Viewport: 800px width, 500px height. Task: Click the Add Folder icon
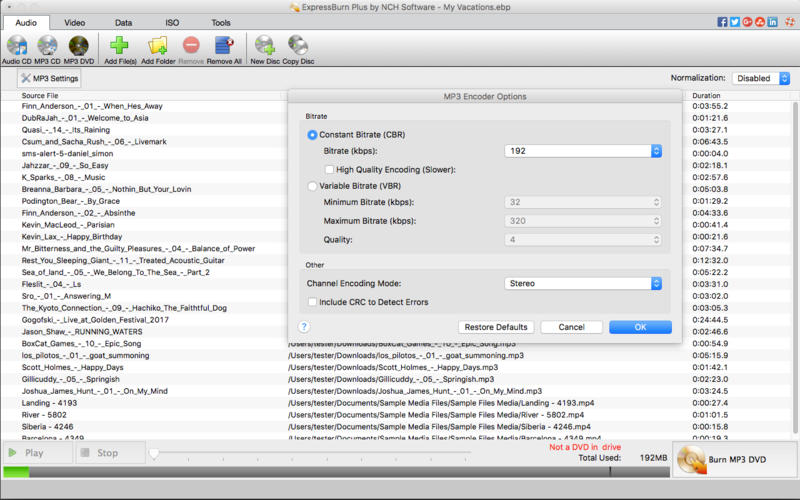tap(158, 45)
